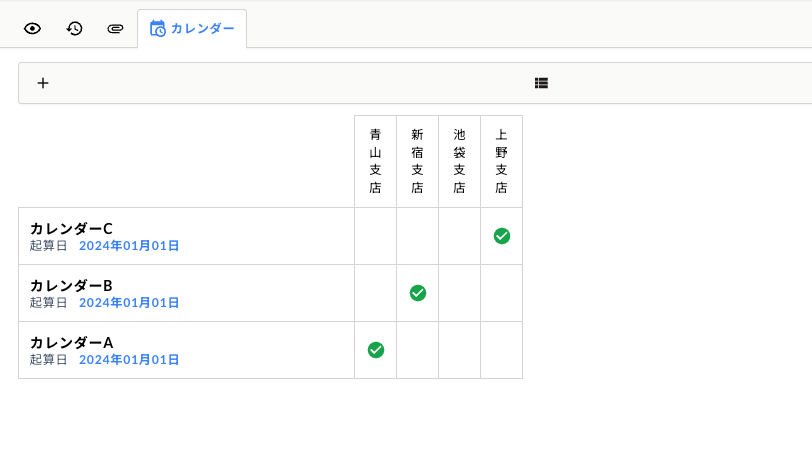The image size is (812, 451).
Task: Switch to list view icon
Action: click(541, 83)
